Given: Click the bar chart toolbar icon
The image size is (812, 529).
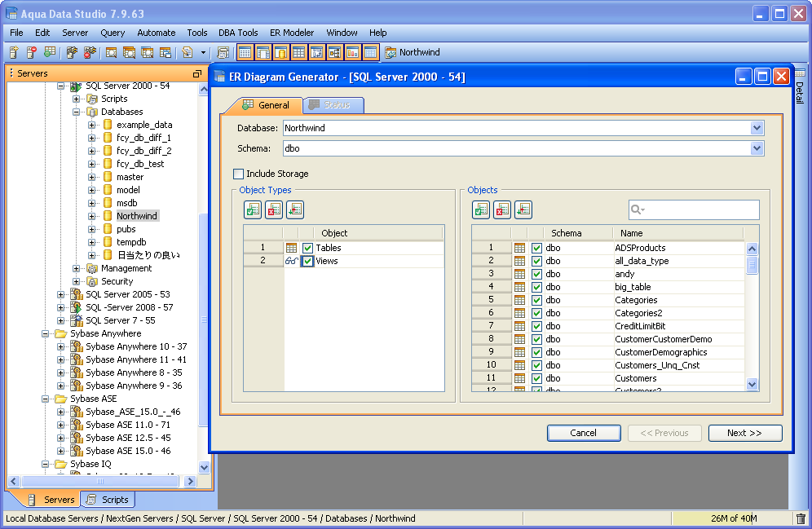Looking at the screenshot, I should [x=353, y=52].
